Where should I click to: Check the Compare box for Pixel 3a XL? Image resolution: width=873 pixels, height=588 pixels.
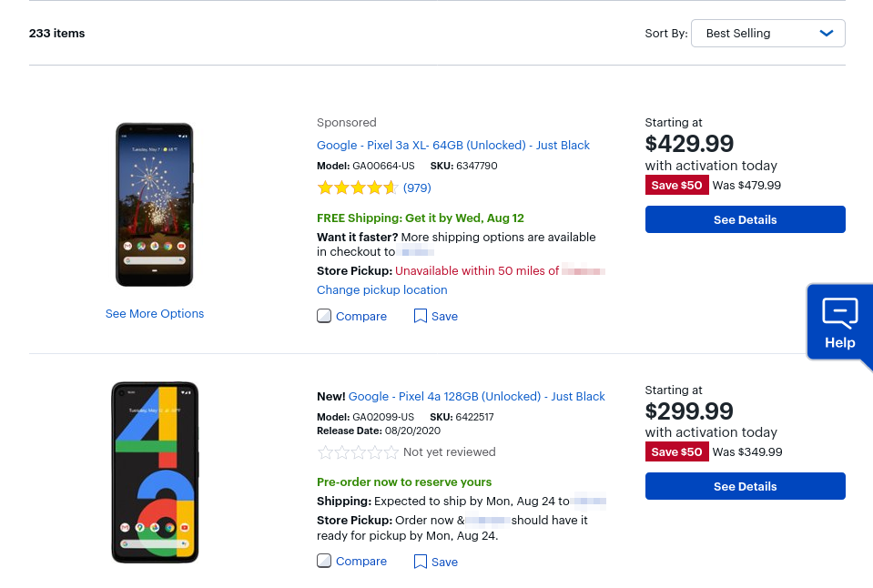click(324, 316)
